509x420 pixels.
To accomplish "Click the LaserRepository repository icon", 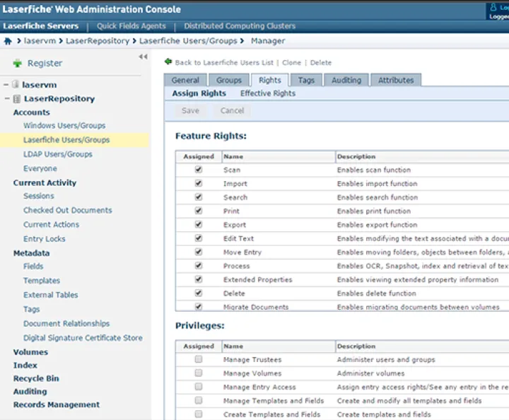I will point(17,99).
